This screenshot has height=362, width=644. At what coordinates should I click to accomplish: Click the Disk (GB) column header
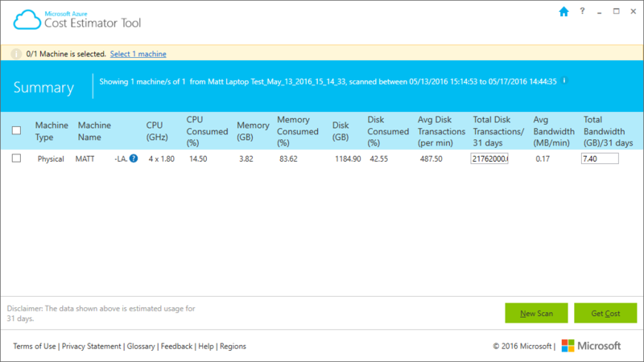[x=341, y=131]
